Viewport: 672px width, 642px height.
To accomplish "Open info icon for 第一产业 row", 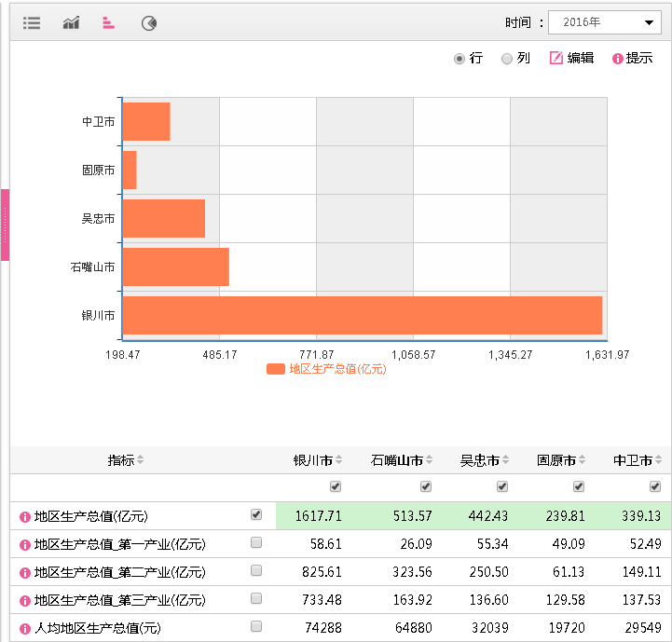I will pos(25,545).
